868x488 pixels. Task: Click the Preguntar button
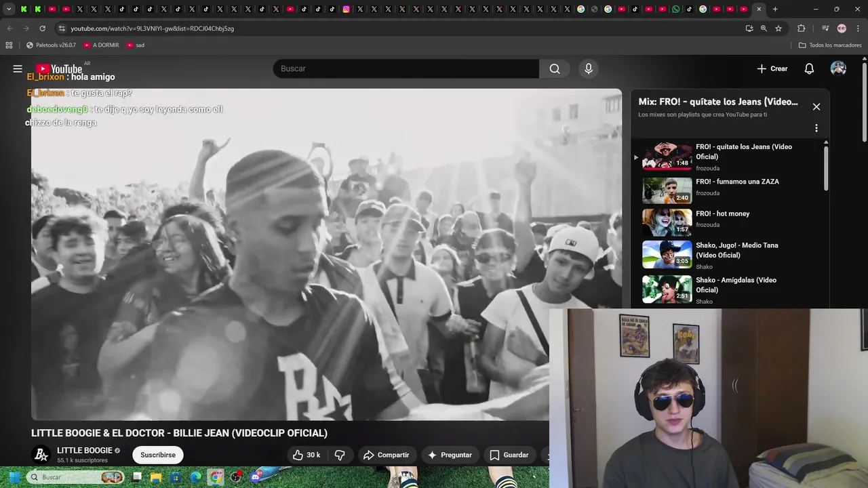pos(449,455)
